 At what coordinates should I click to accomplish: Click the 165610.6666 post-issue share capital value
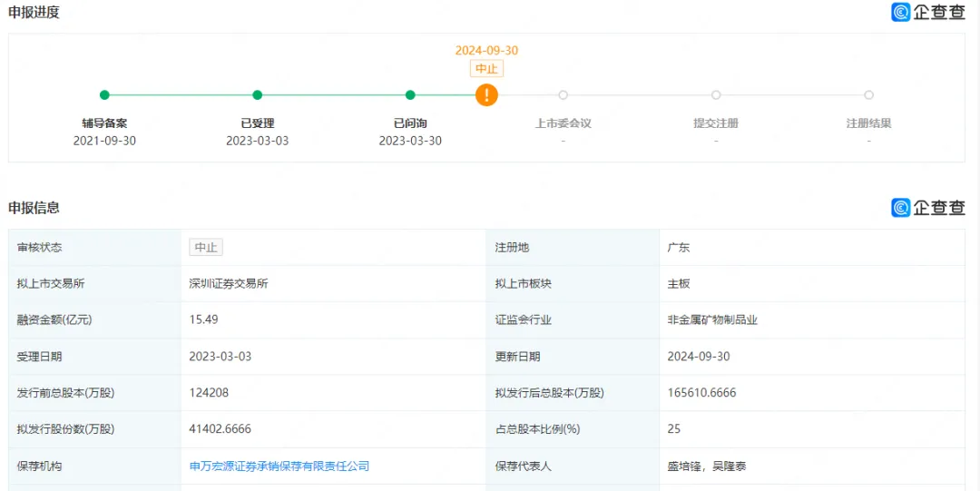tap(701, 393)
